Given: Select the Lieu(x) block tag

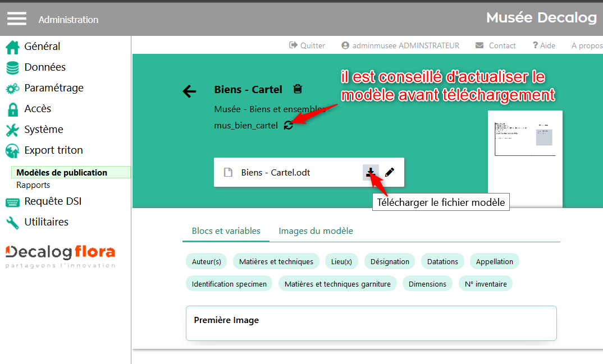Looking at the screenshot, I should pos(341,261).
